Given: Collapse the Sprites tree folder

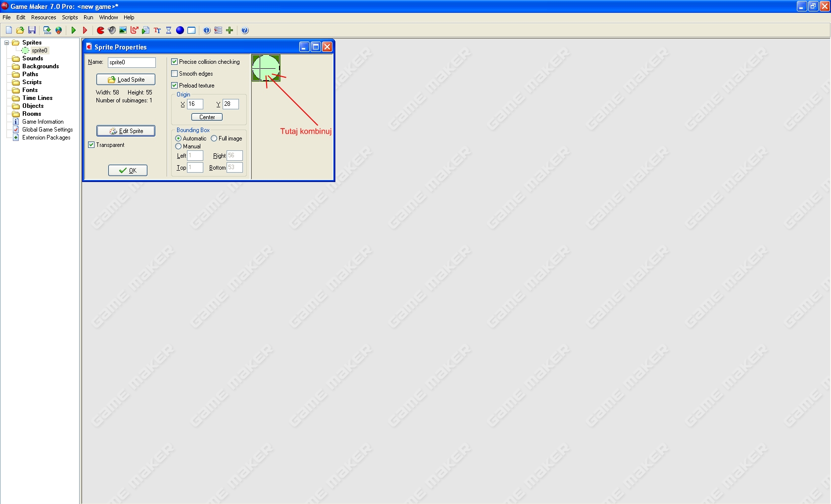Looking at the screenshot, I should click(x=7, y=43).
